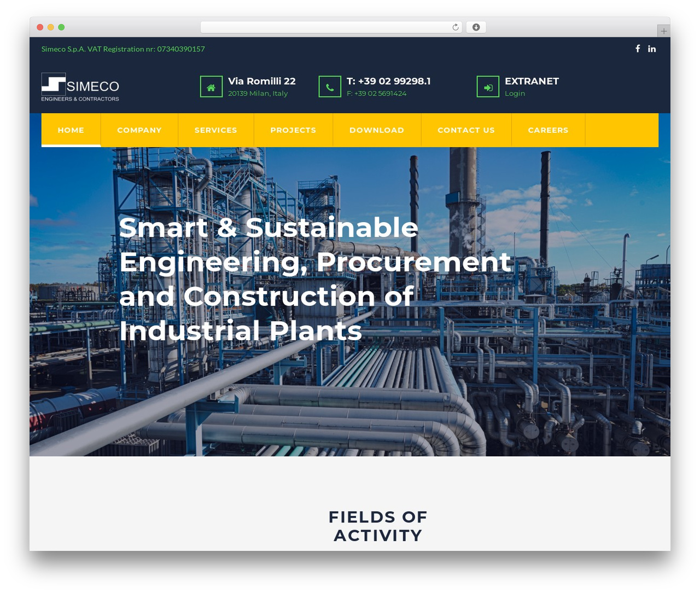Open the Contact Us menu item
The width and height of the screenshot is (700, 593).
[466, 130]
